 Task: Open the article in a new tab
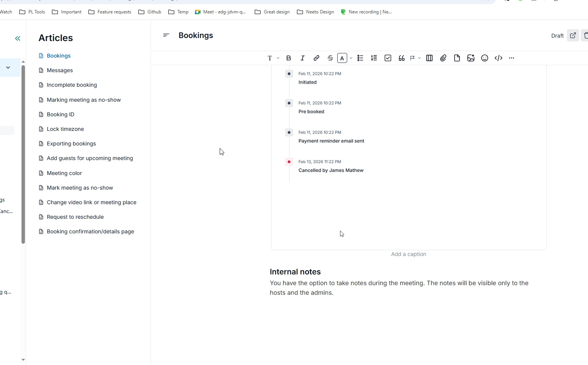click(573, 35)
